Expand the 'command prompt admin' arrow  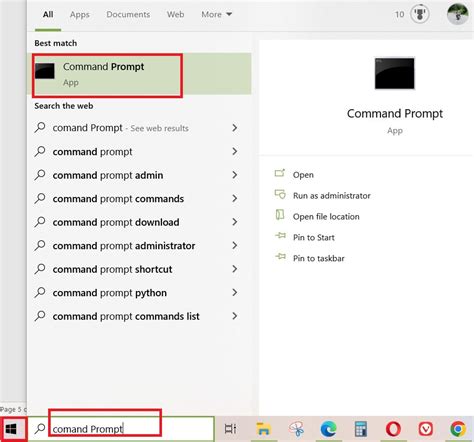[x=235, y=175]
